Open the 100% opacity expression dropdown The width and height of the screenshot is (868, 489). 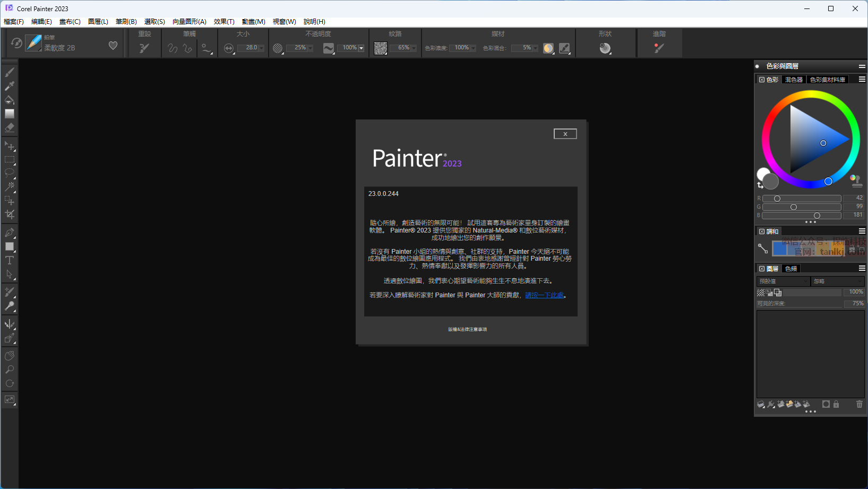[361, 48]
